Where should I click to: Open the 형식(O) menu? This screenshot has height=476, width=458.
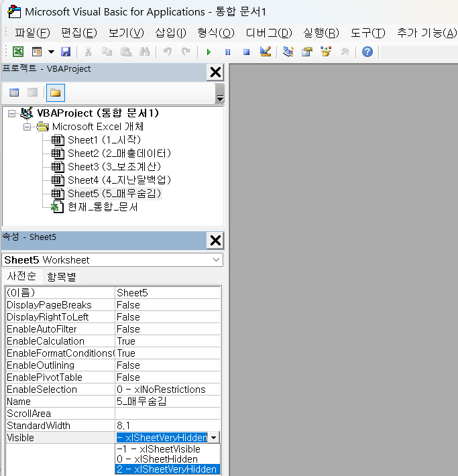(x=216, y=33)
